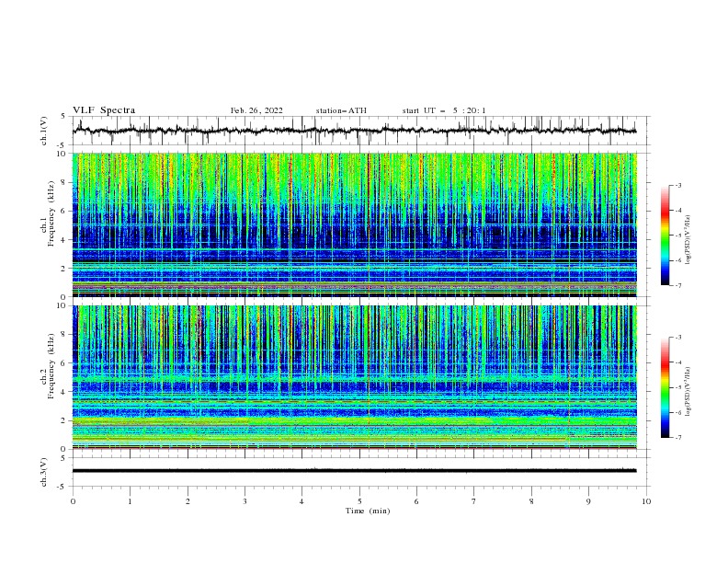Viewport: 728px width, 563px height.
Task: Click the time axis tick label '8'
Action: pos(531,501)
